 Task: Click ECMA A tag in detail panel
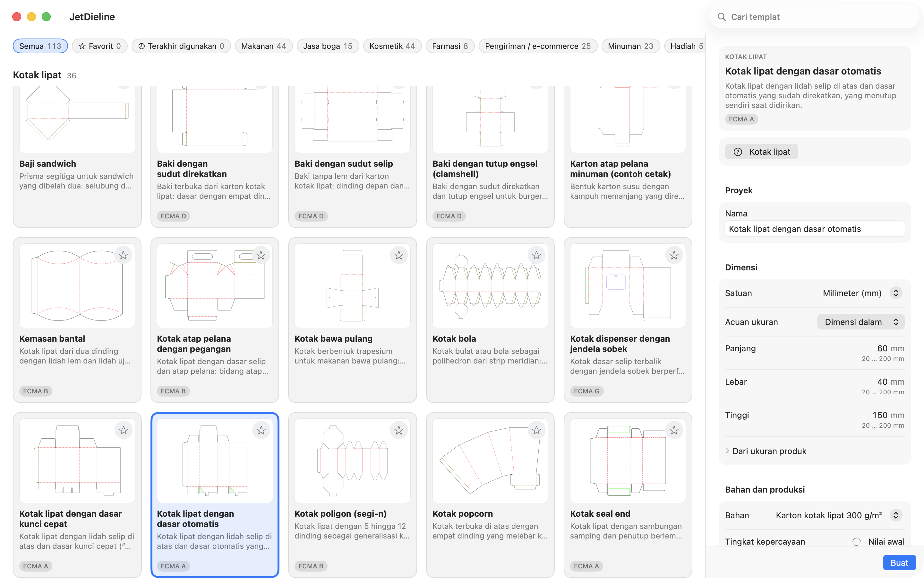741,119
